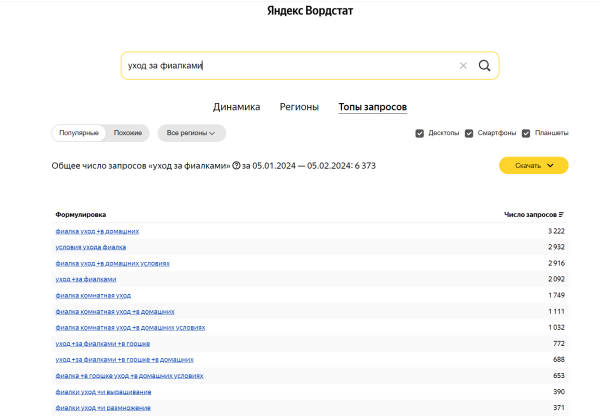Expand the Скачать download dropdown

point(534,165)
